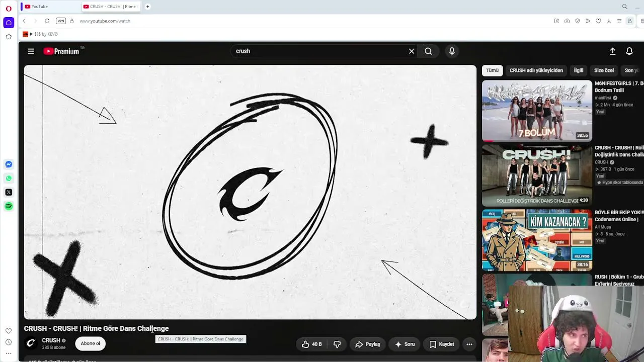Image resolution: width=644 pixels, height=362 pixels.
Task: Clear the YouTube search text
Action: pos(412,51)
